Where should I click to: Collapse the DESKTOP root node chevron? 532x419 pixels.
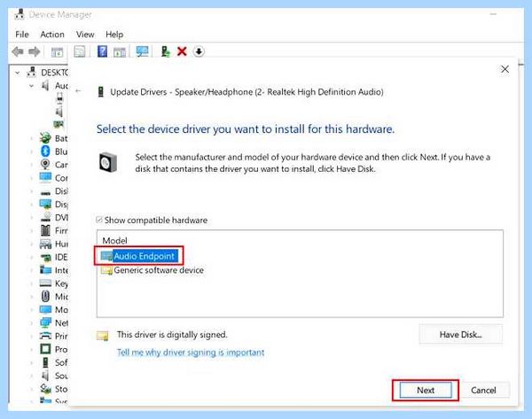(18, 73)
